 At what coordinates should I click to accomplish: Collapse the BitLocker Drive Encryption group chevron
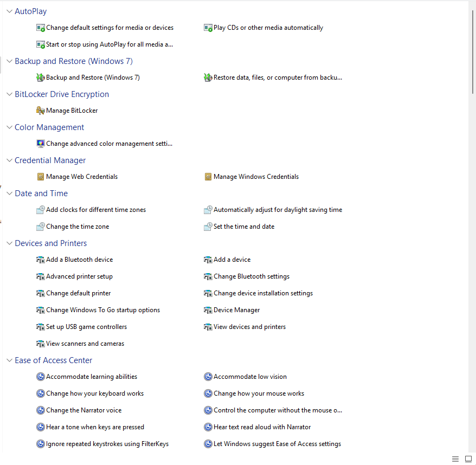9,94
